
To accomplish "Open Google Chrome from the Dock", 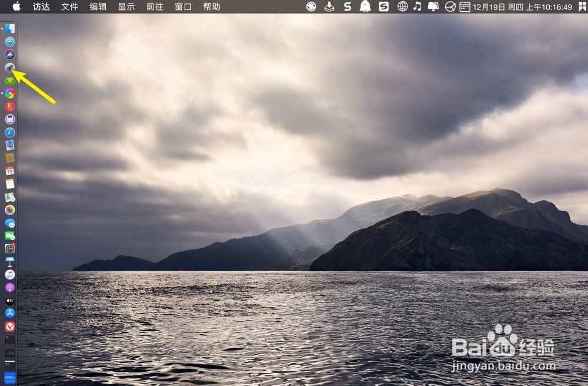I will (9, 92).
